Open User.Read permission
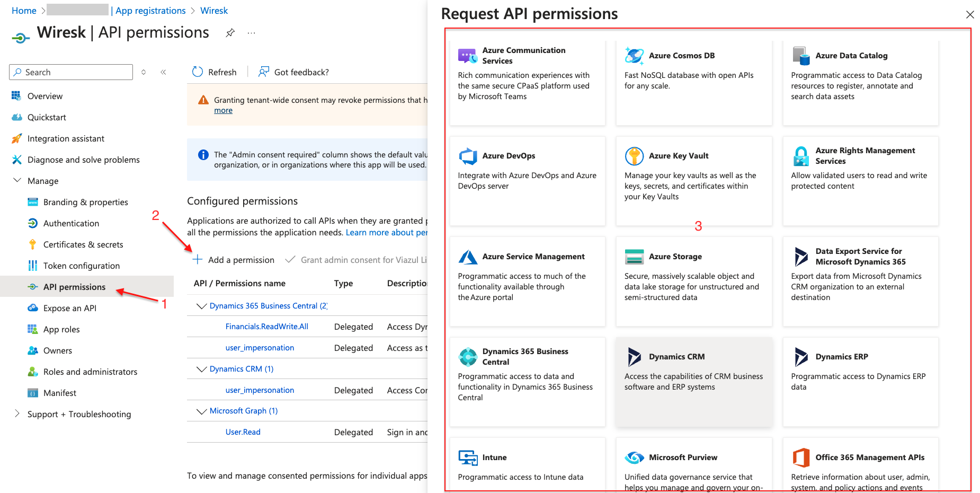Screen dimensions: 980x493 coord(243,432)
